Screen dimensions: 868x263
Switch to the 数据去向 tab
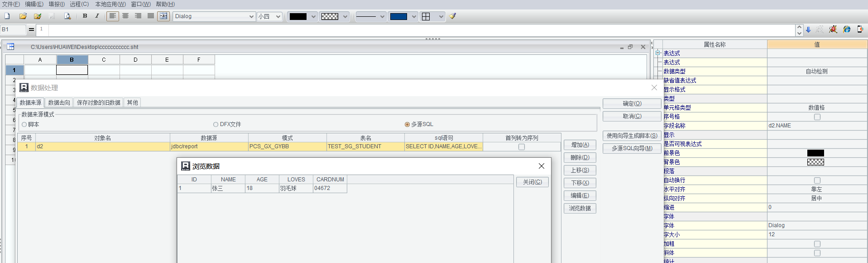pyautogui.click(x=59, y=103)
